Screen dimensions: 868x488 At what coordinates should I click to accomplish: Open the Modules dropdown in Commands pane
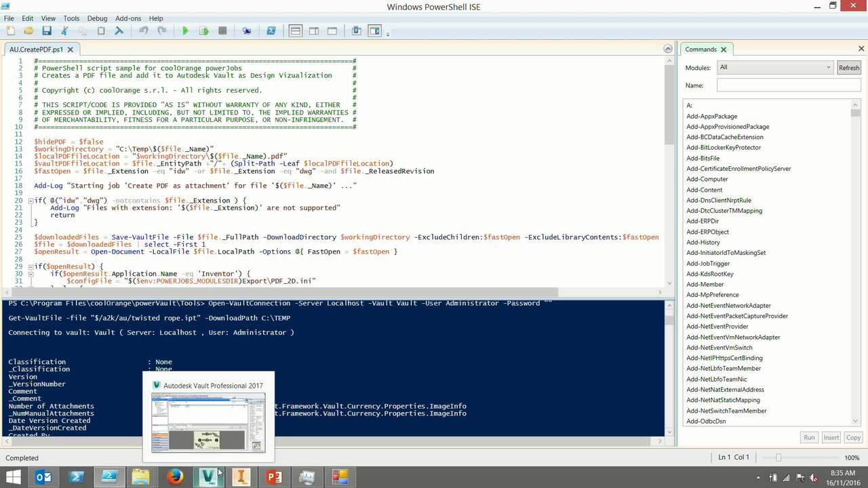click(x=774, y=68)
